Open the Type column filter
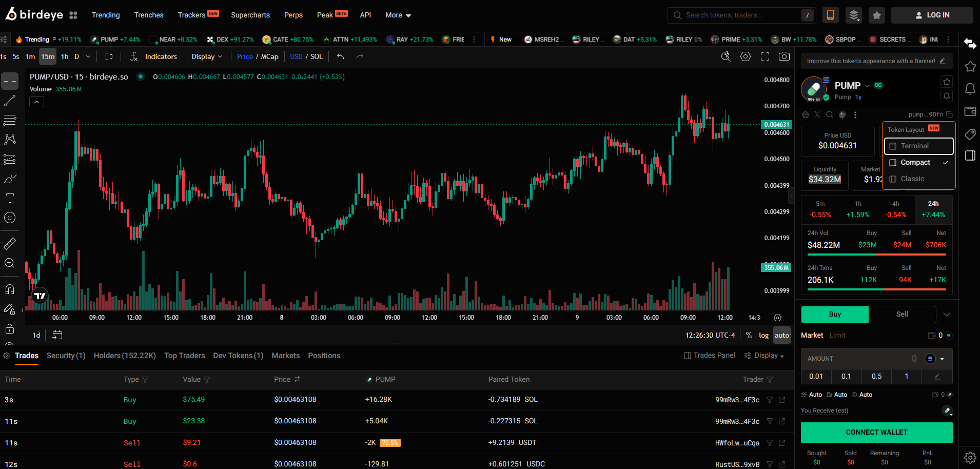 click(x=145, y=380)
